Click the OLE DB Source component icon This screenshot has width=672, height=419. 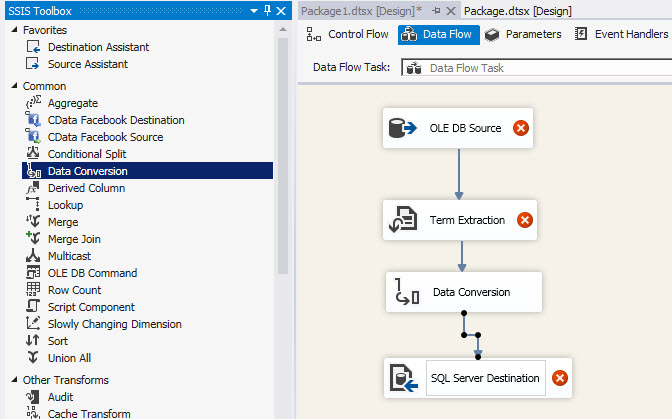coord(403,128)
